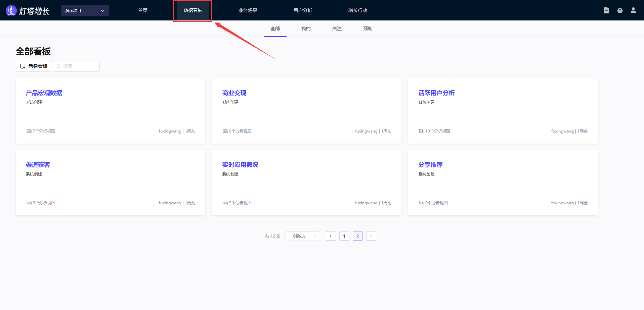Click the chart icon beside 10个分析视图
Screen dimensions: 644x310
pos(421,131)
